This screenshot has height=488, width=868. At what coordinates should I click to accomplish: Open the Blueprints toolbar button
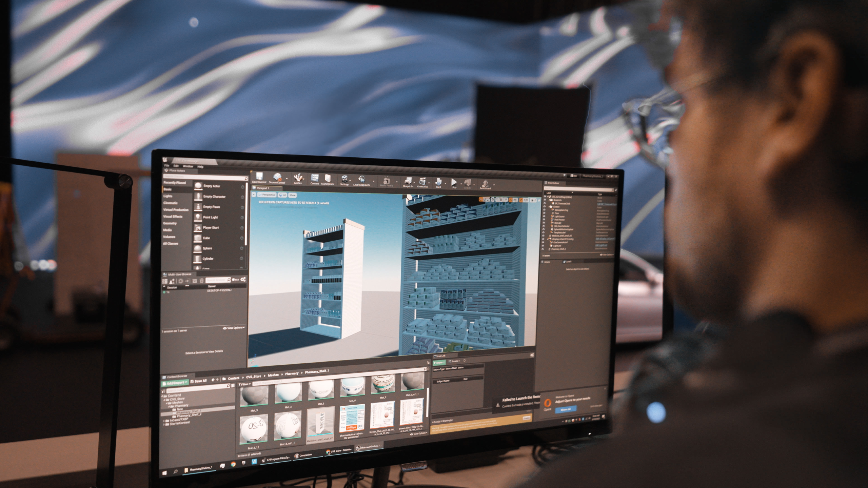pyautogui.click(x=408, y=182)
